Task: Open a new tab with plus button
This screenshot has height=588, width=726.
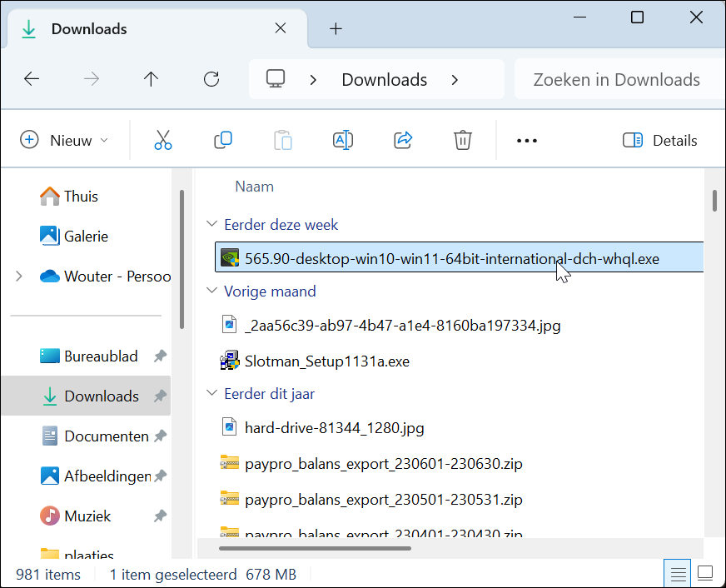Action: point(336,29)
